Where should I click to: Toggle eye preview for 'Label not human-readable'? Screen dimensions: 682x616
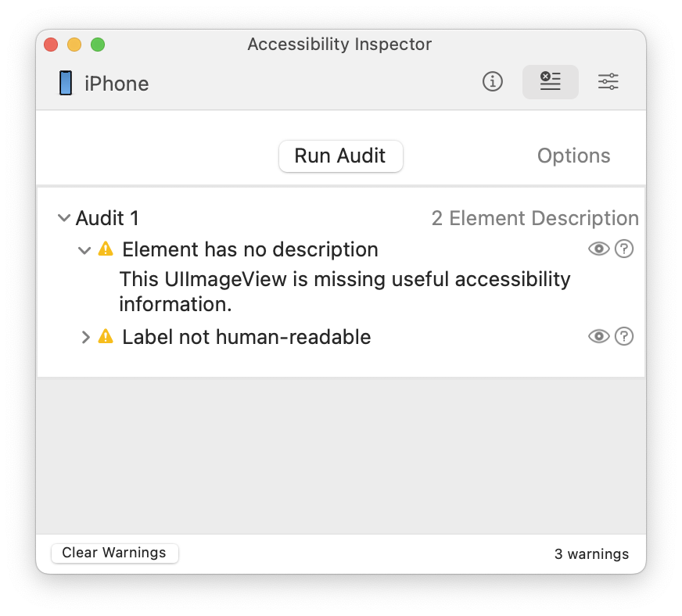(x=598, y=337)
